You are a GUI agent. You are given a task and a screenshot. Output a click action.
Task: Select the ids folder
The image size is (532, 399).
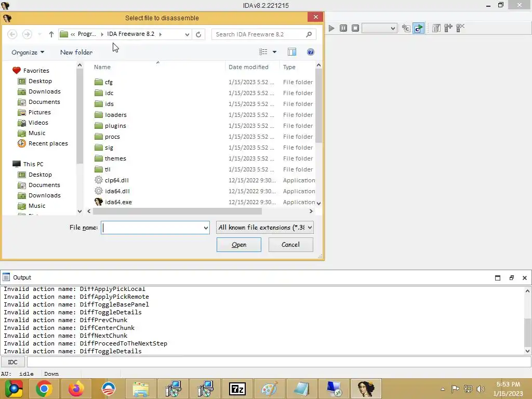109,104
